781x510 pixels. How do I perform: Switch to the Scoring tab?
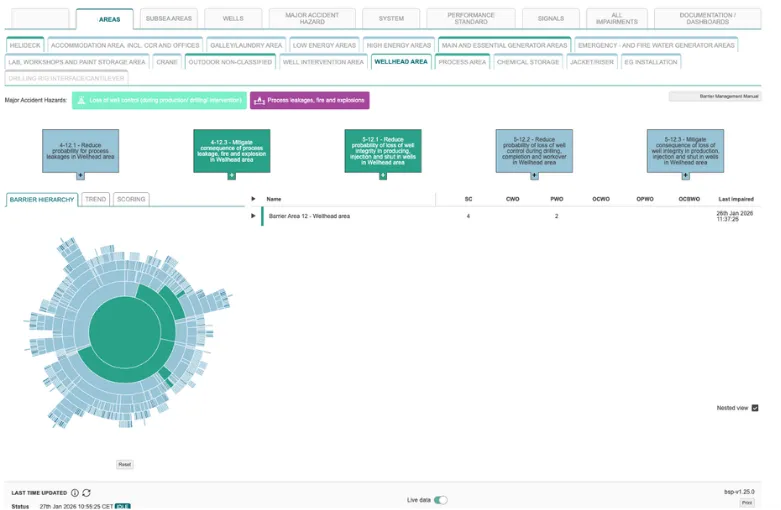point(131,199)
